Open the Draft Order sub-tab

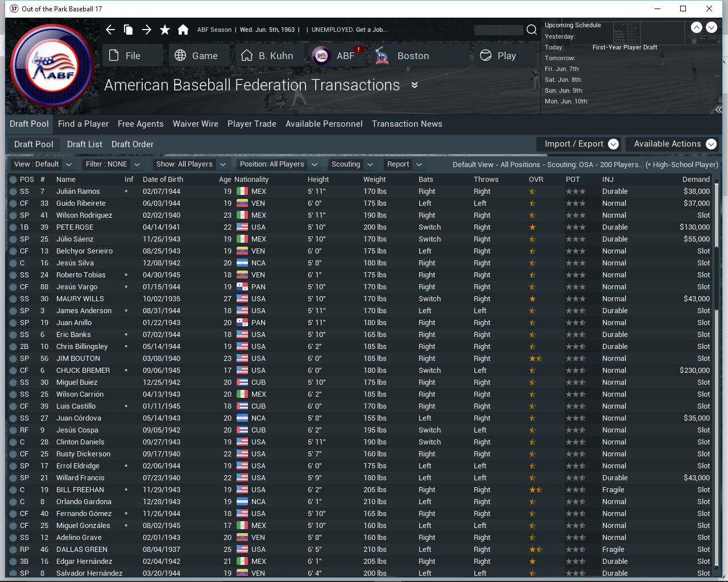tap(133, 144)
